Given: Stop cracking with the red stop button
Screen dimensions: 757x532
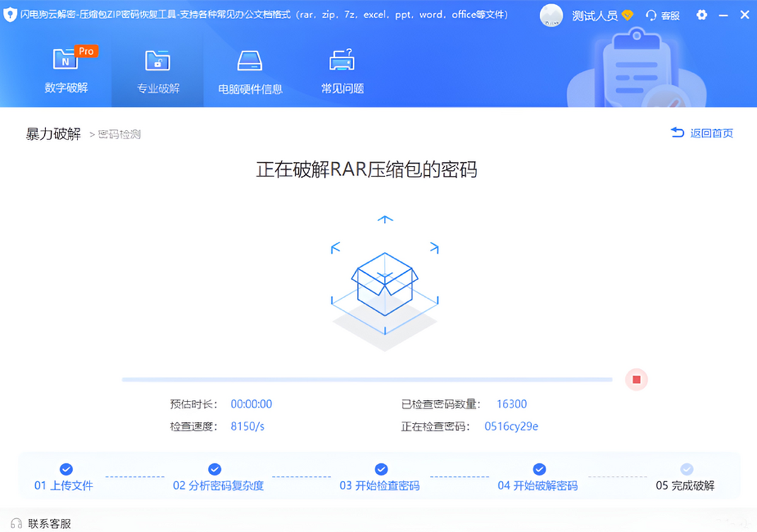Looking at the screenshot, I should pos(636,379).
